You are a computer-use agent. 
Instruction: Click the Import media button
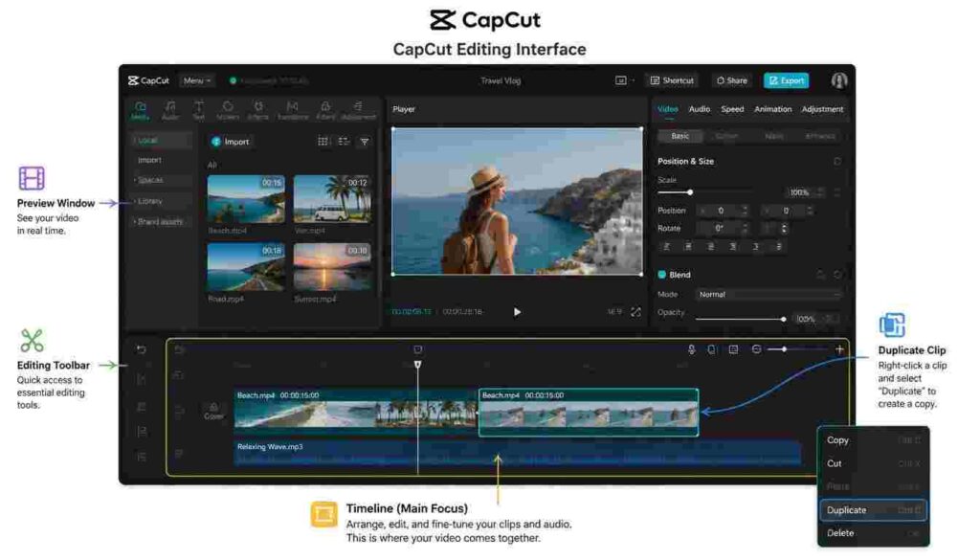[x=230, y=142]
